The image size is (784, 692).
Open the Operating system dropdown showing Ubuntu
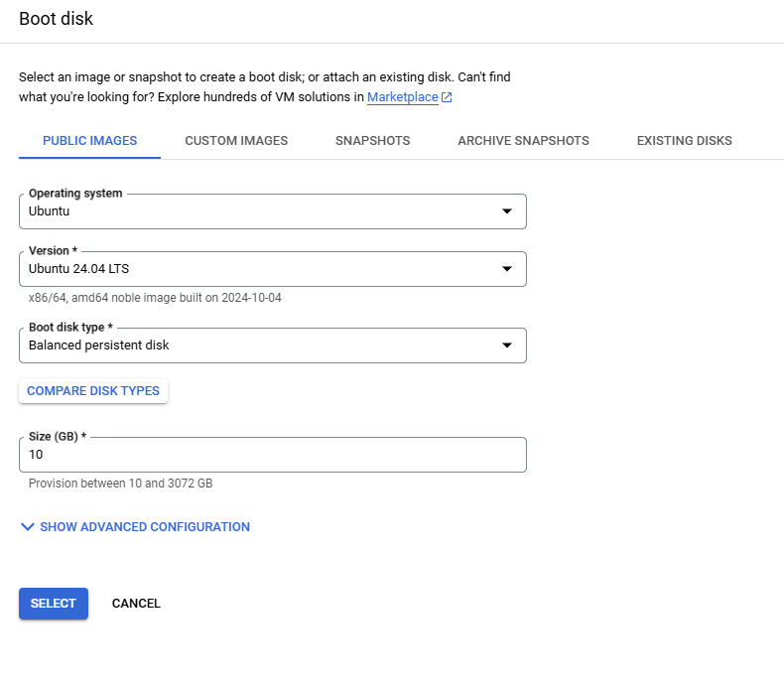258,211
